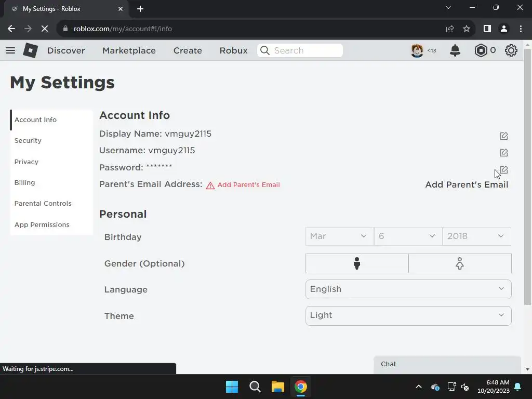Viewport: 532px width, 399px height.
Task: Open the birthday year dropdown
Action: click(x=477, y=236)
